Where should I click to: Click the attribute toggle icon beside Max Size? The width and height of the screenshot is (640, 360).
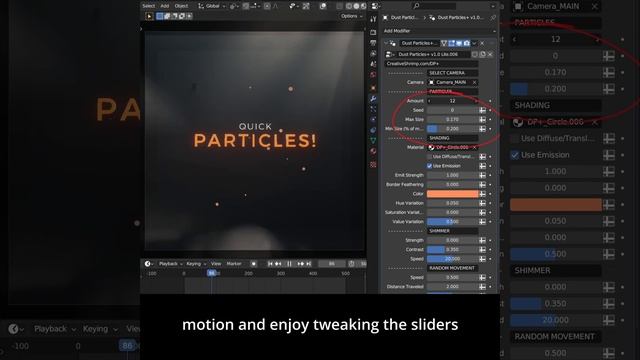(482, 120)
